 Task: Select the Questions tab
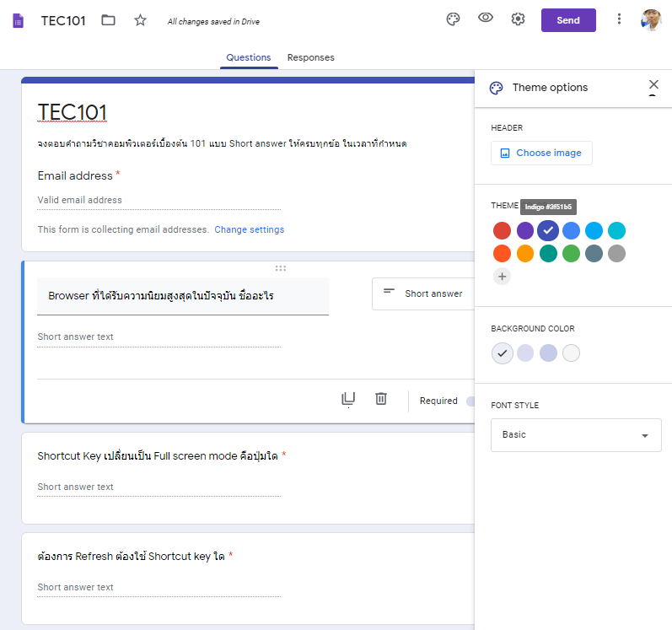tap(249, 57)
